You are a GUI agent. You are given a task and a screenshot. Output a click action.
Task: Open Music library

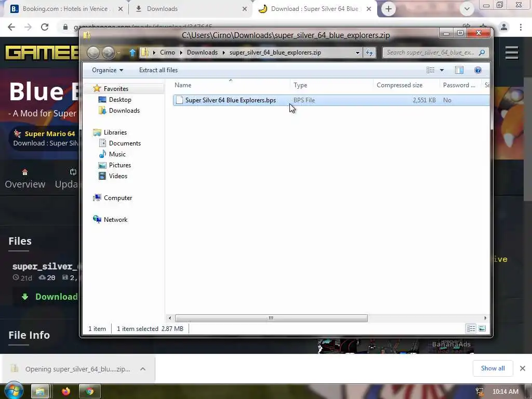click(117, 154)
